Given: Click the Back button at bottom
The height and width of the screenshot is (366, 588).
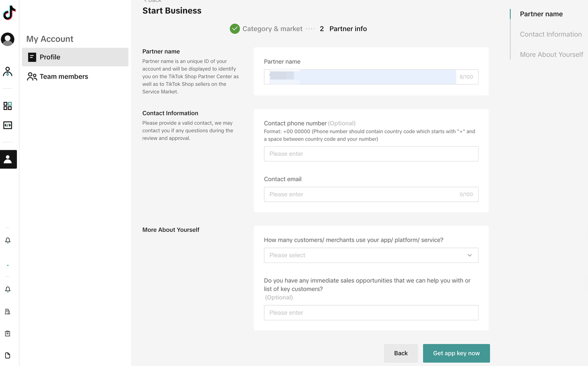Looking at the screenshot, I should (x=401, y=353).
